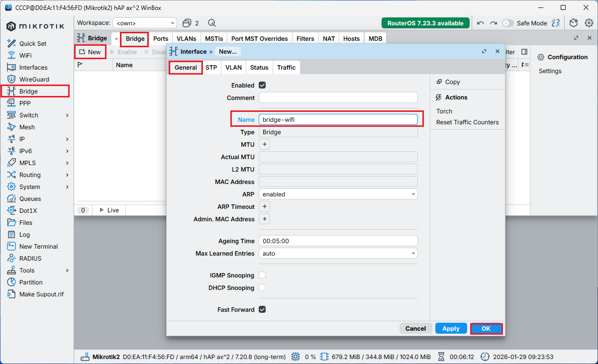Open the Max Learned Entries dropdown
Image resolution: width=598 pixels, height=364 pixels.
338,254
